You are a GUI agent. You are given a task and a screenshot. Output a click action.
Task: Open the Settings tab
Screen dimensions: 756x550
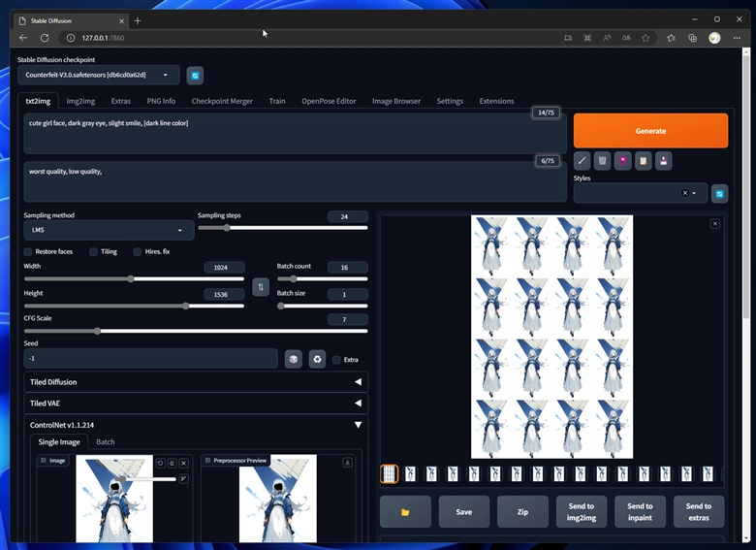pos(450,101)
